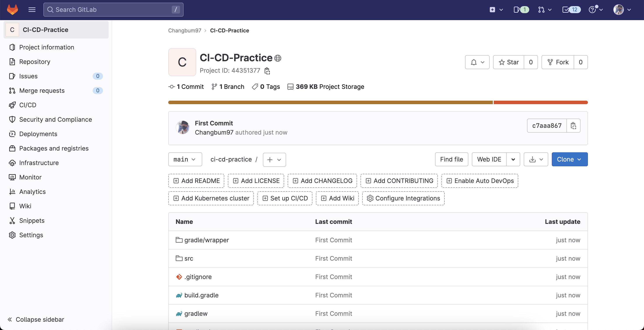Copy the project ID to clipboard
Screen dimensions: 644x330
coord(267,71)
